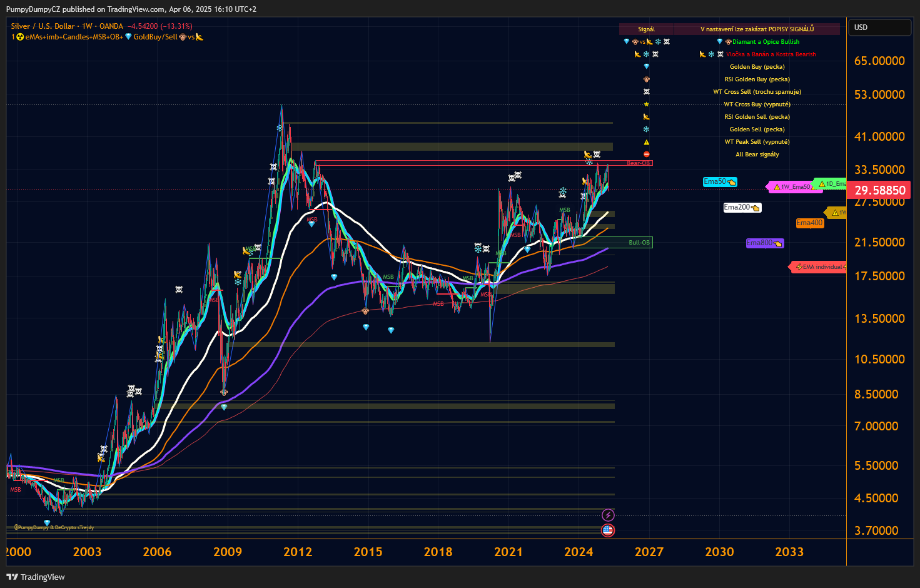Viewport: 920px width, 588px height.
Task: Click the Bear-OB order block label
Action: 639,163
